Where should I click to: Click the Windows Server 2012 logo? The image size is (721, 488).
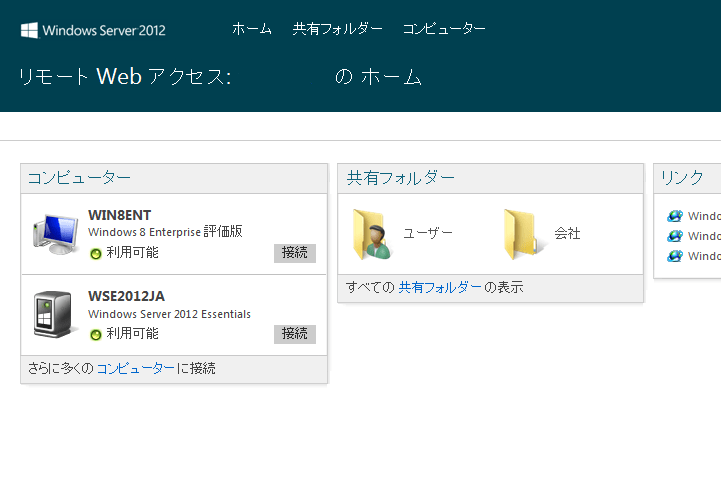click(93, 30)
